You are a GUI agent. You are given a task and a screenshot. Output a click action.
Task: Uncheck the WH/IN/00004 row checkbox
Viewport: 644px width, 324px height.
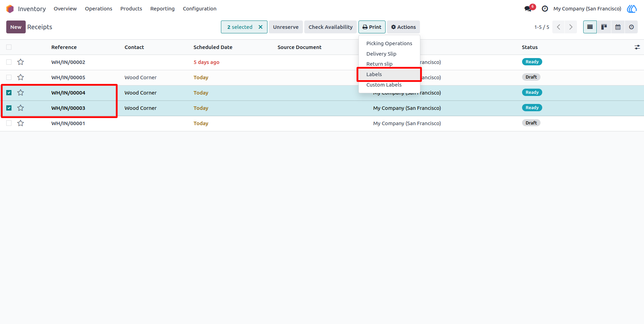coord(9,92)
